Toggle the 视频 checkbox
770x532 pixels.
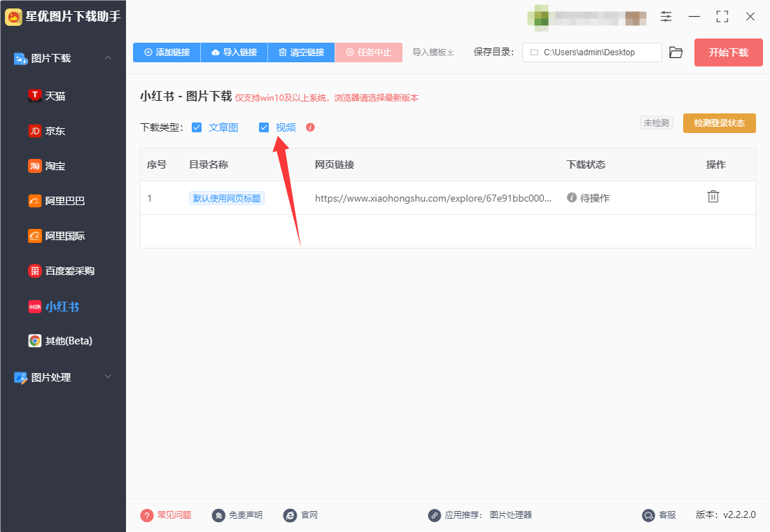264,127
